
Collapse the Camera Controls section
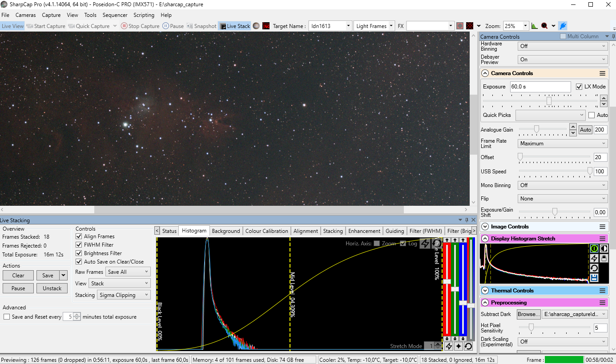click(485, 73)
